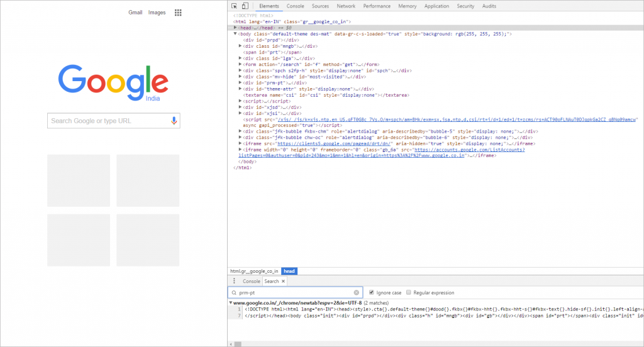Collapse the body element node
Image resolution: width=644 pixels, height=347 pixels.
point(235,33)
